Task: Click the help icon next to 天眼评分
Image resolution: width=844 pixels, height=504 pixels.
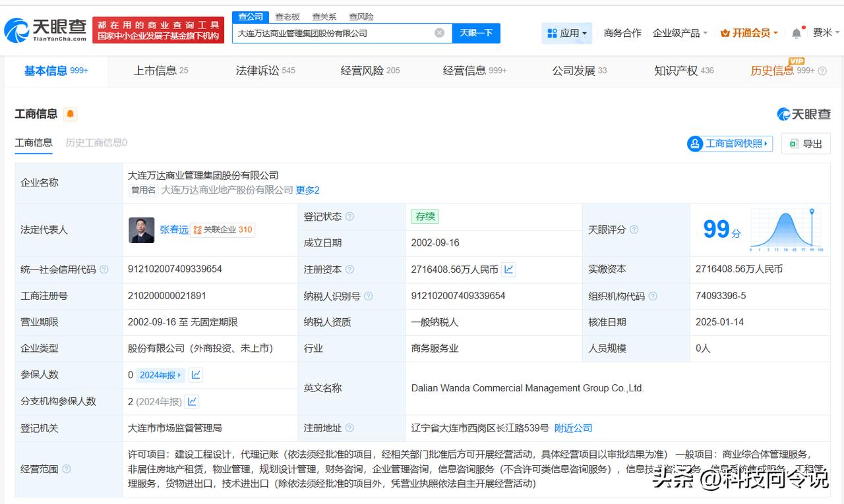Action: point(634,229)
